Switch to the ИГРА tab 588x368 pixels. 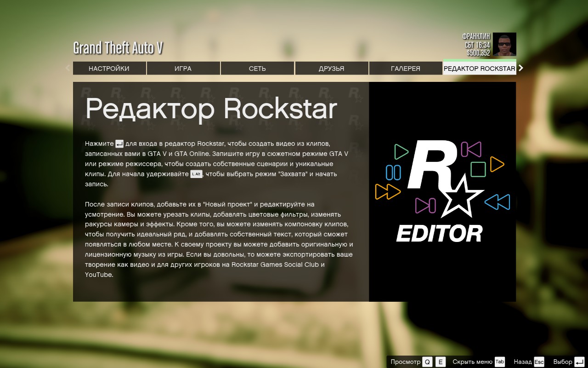pyautogui.click(x=183, y=69)
